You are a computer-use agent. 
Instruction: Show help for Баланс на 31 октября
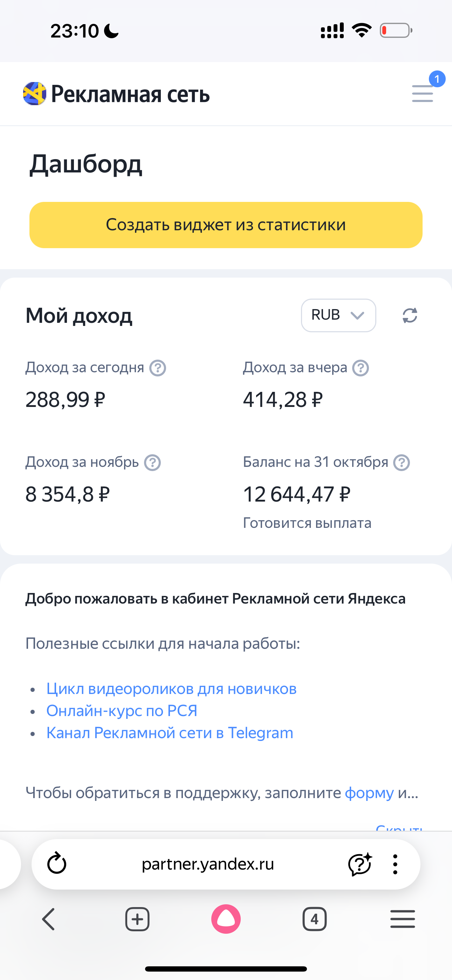402,463
